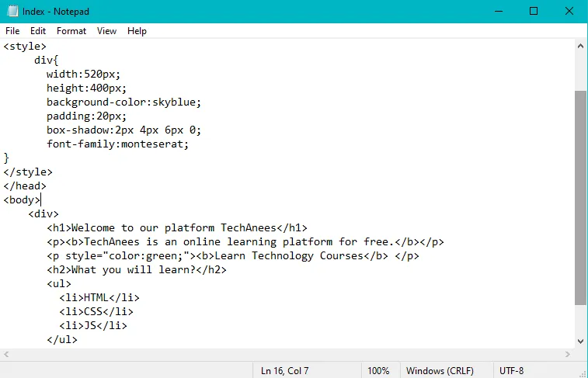Click the h2 What you will learn? line
588x378 pixels.
[137, 270]
